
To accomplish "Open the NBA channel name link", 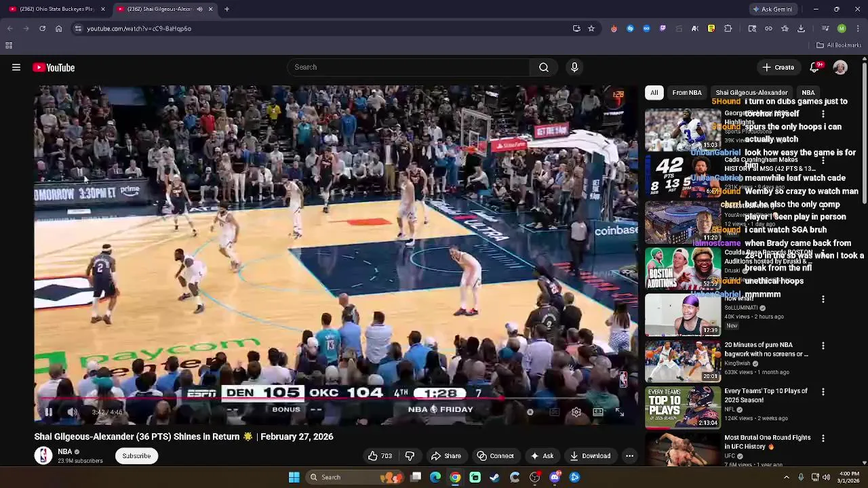I will (64, 451).
